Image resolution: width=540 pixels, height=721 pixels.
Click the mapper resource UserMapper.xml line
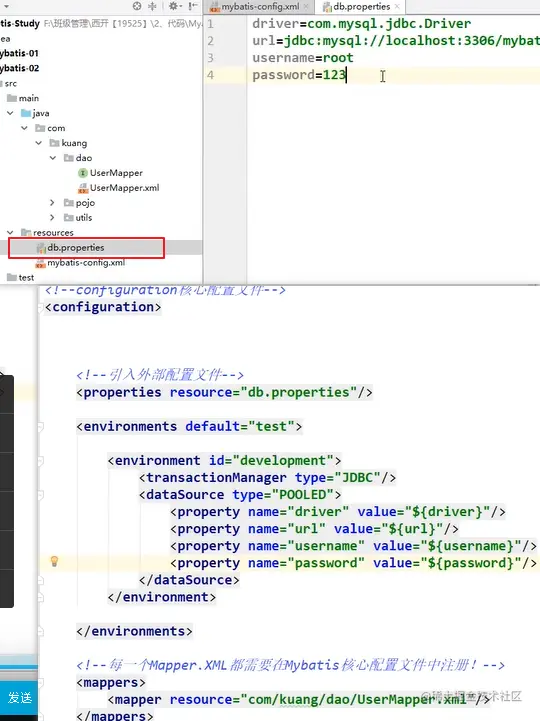click(299, 699)
